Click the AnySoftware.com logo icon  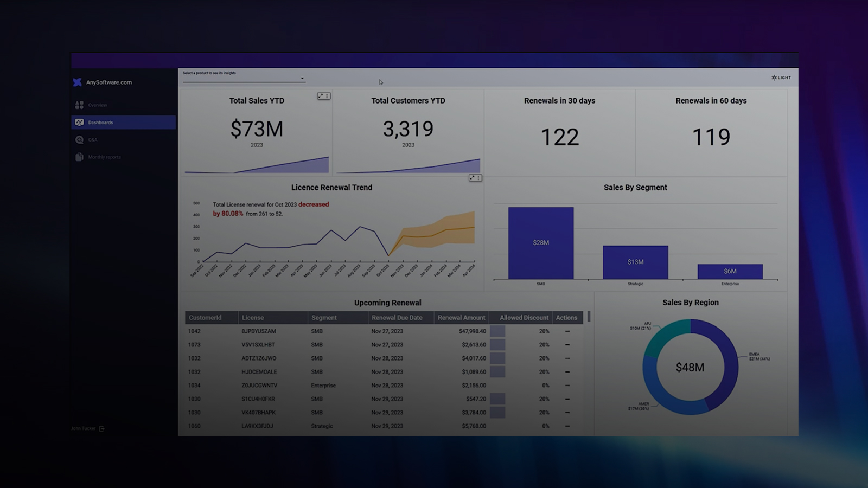[78, 82]
